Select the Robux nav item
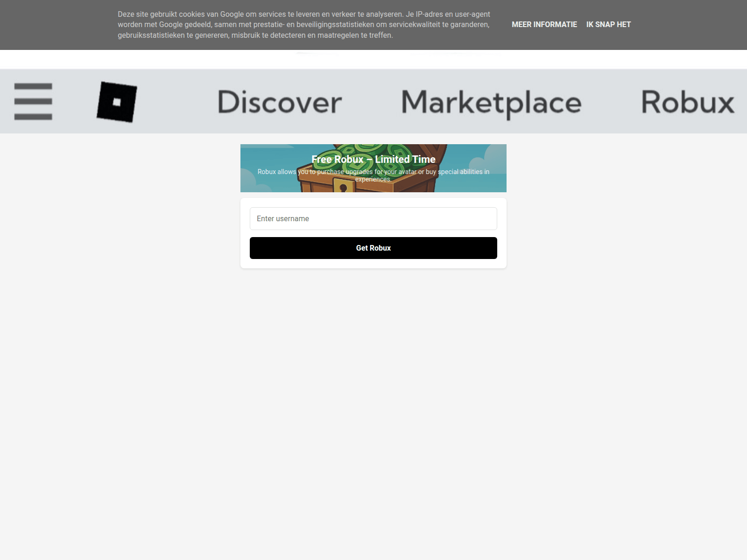Screen dimensions: 747x560 pyautogui.click(x=688, y=102)
